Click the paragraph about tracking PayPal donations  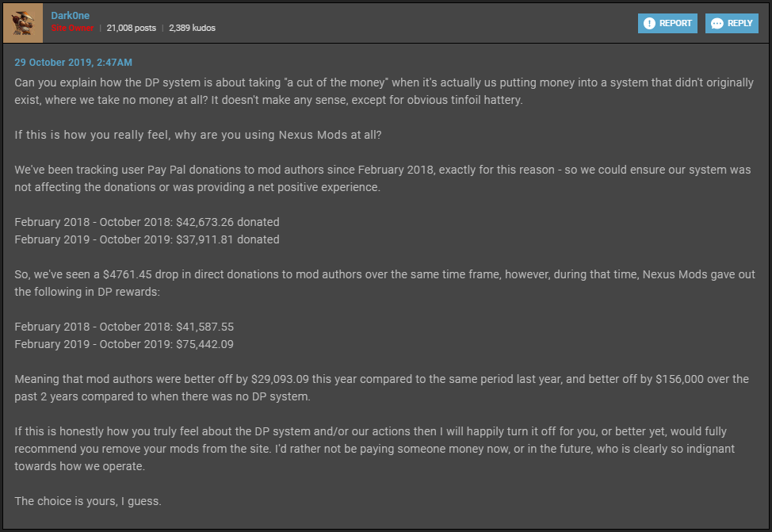pos(383,178)
